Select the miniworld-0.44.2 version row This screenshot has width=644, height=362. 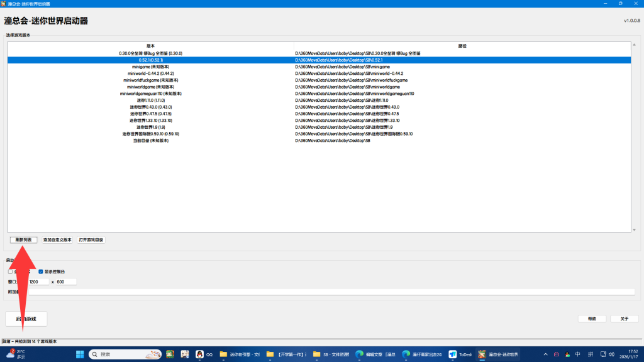point(151,74)
